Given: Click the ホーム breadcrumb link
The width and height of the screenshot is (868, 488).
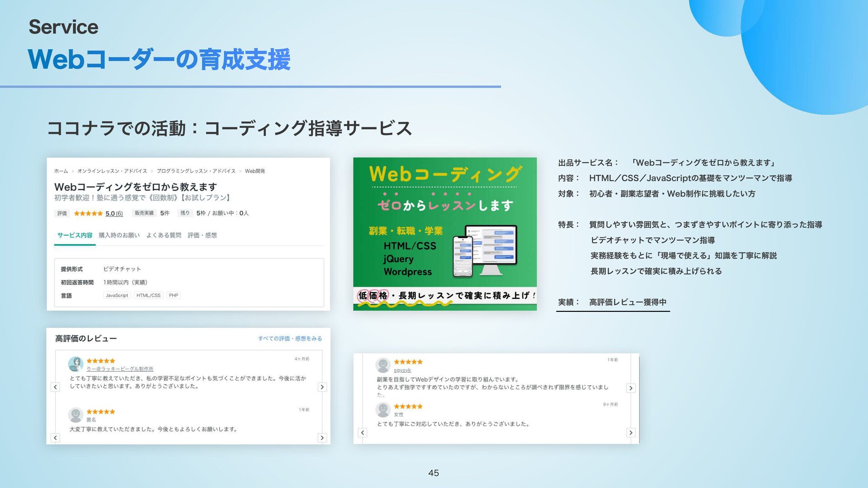Looking at the screenshot, I should coord(61,171).
